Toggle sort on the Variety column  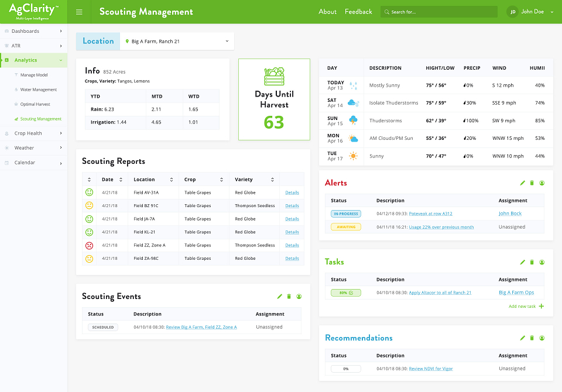pos(272,180)
